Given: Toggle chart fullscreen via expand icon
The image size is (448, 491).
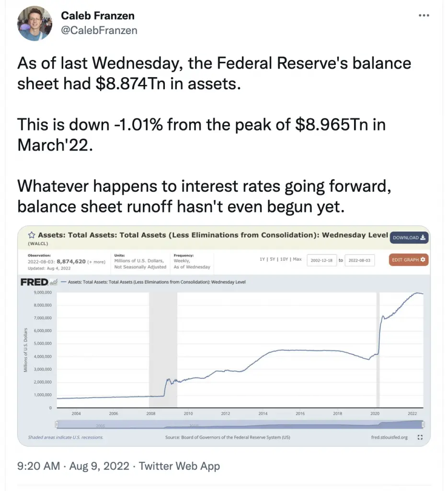Looking at the screenshot, I should [x=420, y=437].
